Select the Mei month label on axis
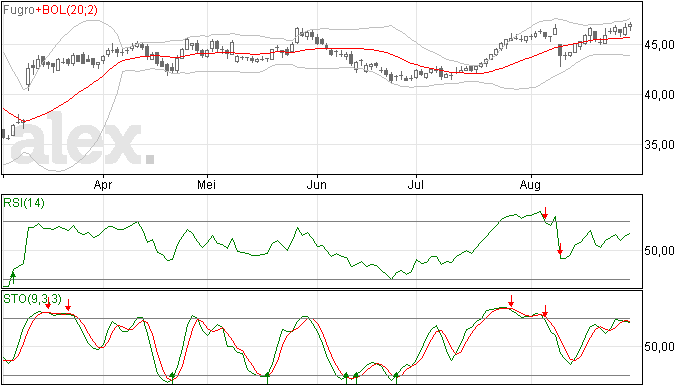Image resolution: width=690 pixels, height=387 pixels. click(x=206, y=185)
